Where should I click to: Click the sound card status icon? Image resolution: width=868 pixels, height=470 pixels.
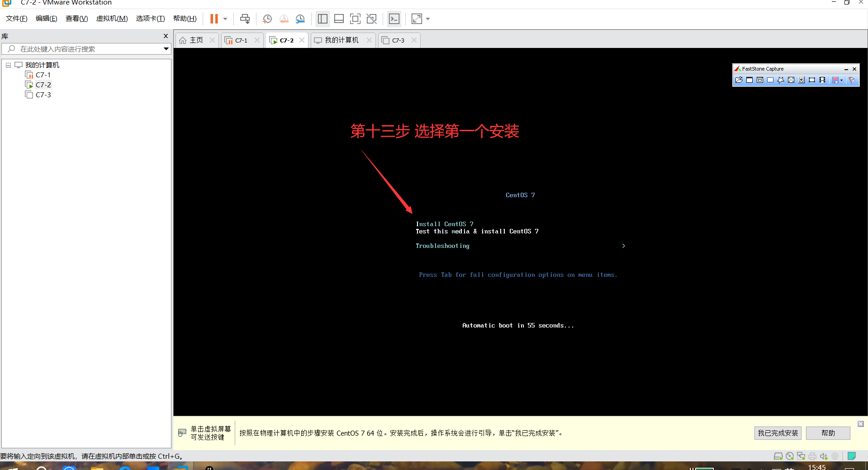click(824, 456)
